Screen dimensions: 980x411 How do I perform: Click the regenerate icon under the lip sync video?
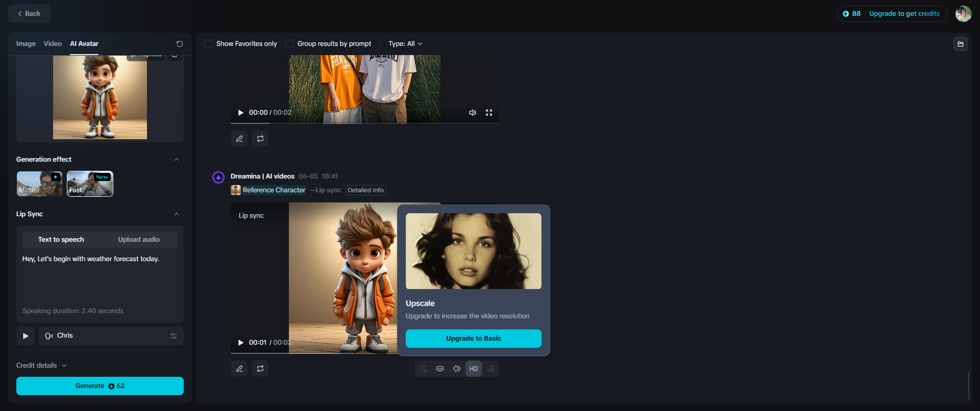point(260,369)
